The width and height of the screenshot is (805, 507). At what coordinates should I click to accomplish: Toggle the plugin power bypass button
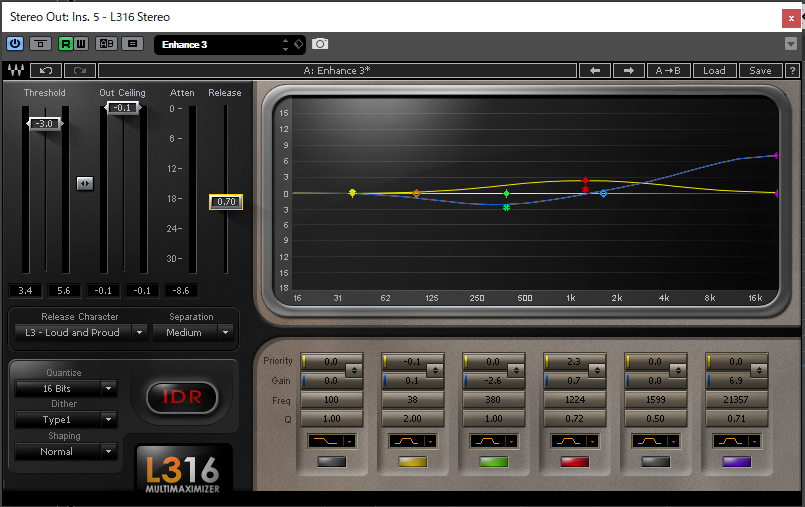(15, 44)
